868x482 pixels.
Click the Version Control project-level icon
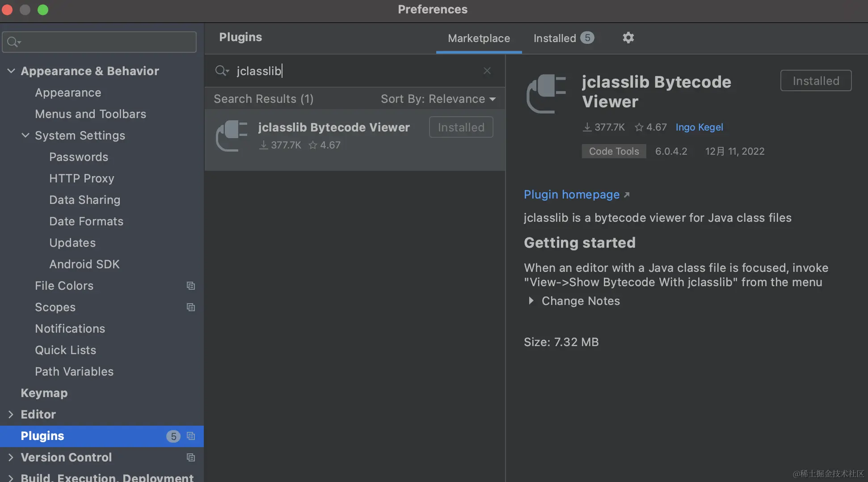191,457
